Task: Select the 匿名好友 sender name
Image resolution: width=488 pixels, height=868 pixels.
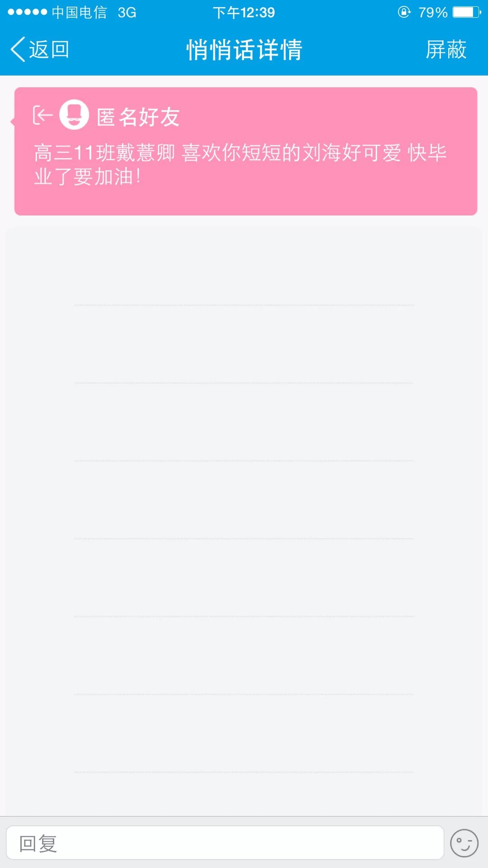Action: [138, 117]
